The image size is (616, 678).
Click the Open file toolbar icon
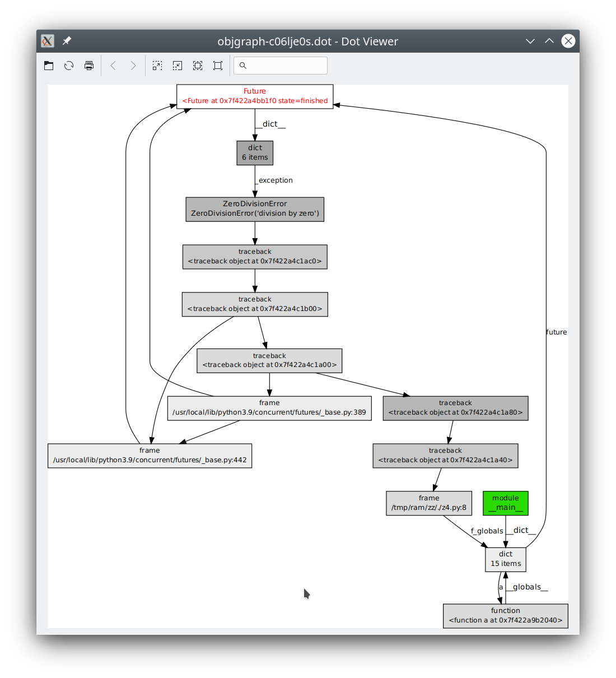[x=49, y=66]
